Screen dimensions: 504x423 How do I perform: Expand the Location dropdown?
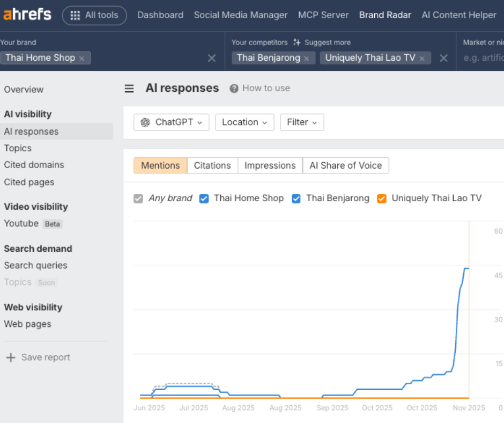point(244,122)
